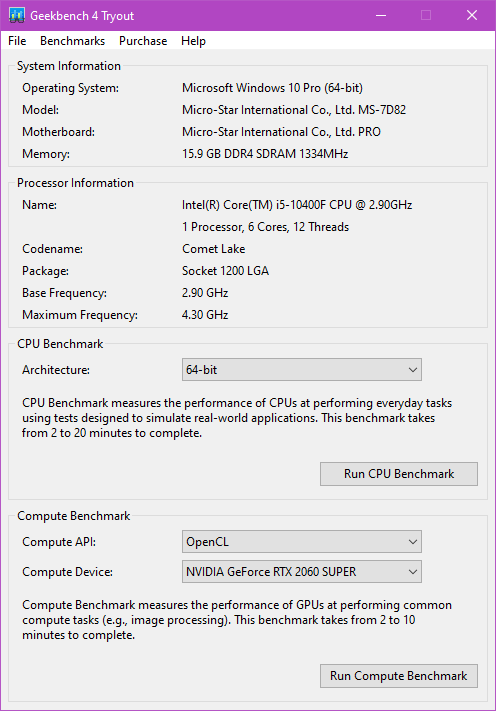This screenshot has height=711, width=496.
Task: Select the 'Microsoft Windows 10 Pro (64-bit)' text
Action: point(272,88)
